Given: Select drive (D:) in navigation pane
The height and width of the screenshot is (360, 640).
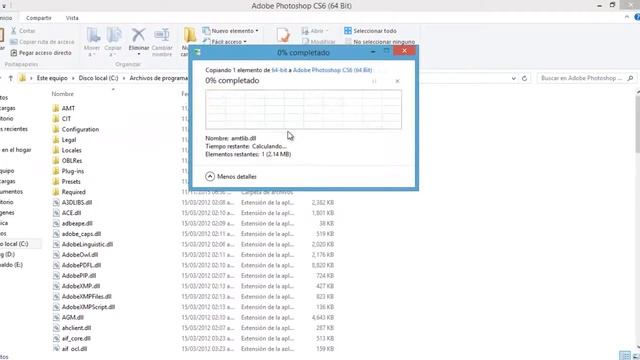Looking at the screenshot, I should 7,254.
